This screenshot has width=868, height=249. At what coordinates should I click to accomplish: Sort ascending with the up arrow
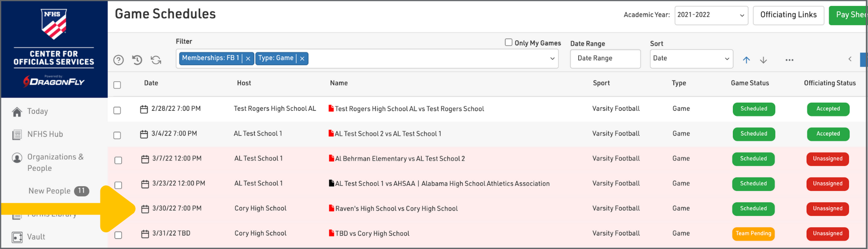(x=746, y=60)
